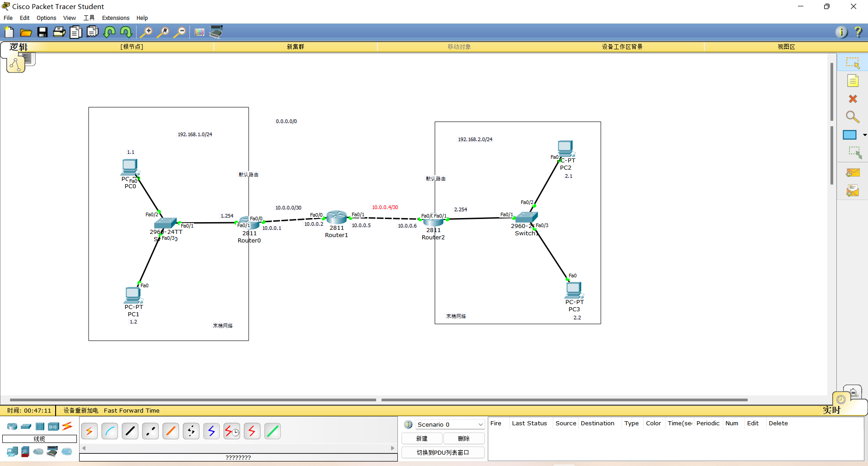Select the Add Complex PDU envelope
This screenshot has width=868, height=466.
click(x=853, y=191)
